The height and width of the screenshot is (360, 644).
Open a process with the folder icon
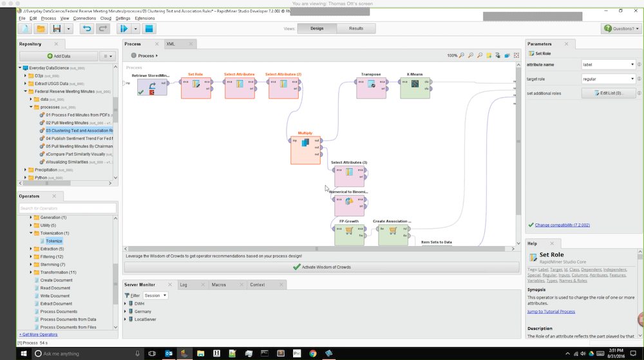41,29
